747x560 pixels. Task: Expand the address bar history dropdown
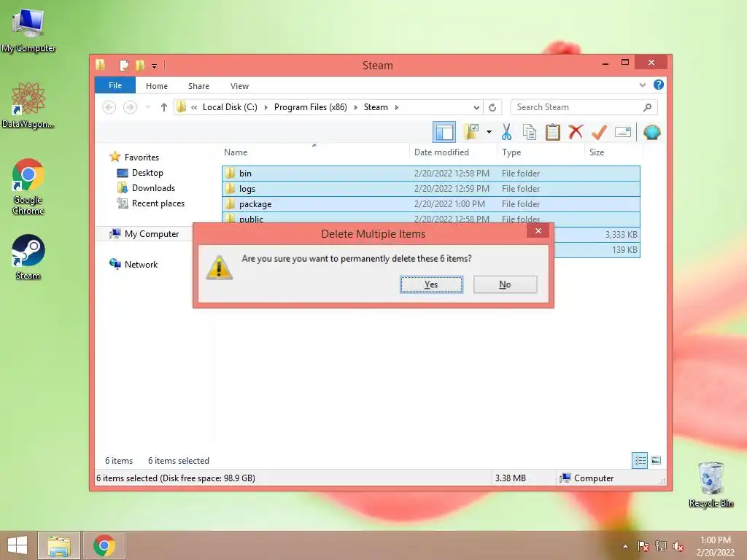tap(476, 108)
